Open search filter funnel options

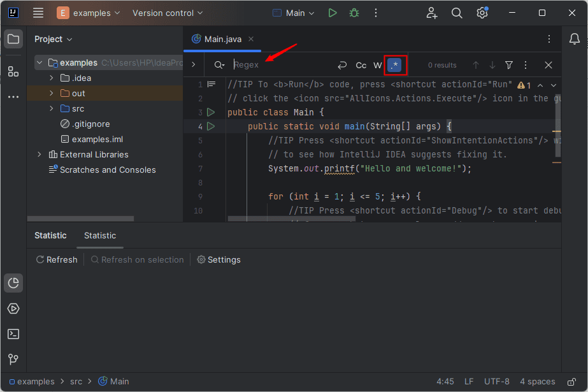click(509, 65)
